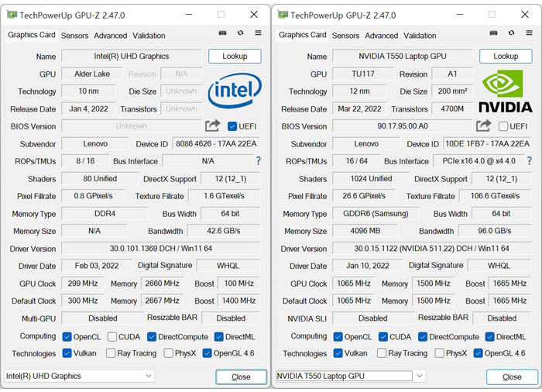Click the GPU-Z title bar icon in NVIDIA window
This screenshot has width=542, height=392.
coord(283,15)
